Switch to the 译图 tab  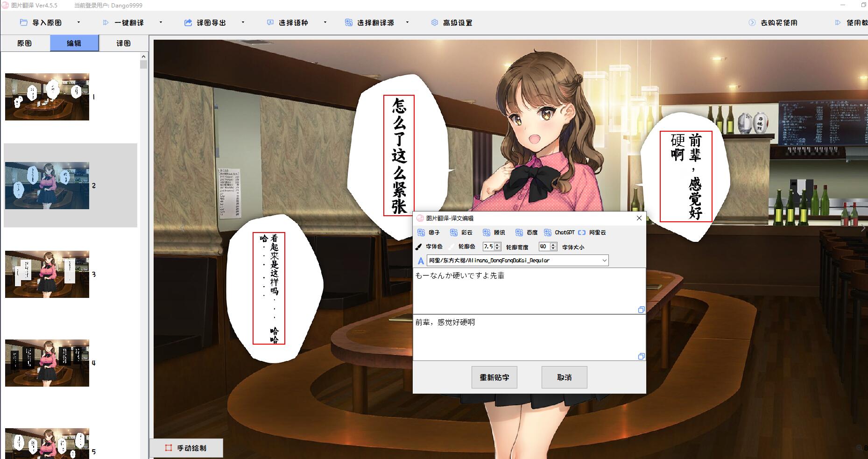pyautogui.click(x=124, y=43)
